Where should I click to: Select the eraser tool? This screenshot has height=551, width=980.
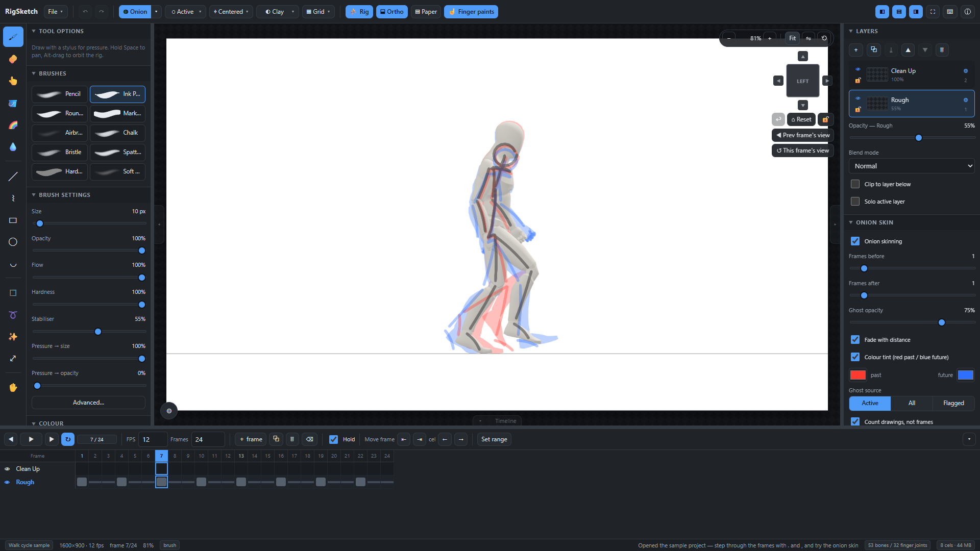coord(13,59)
